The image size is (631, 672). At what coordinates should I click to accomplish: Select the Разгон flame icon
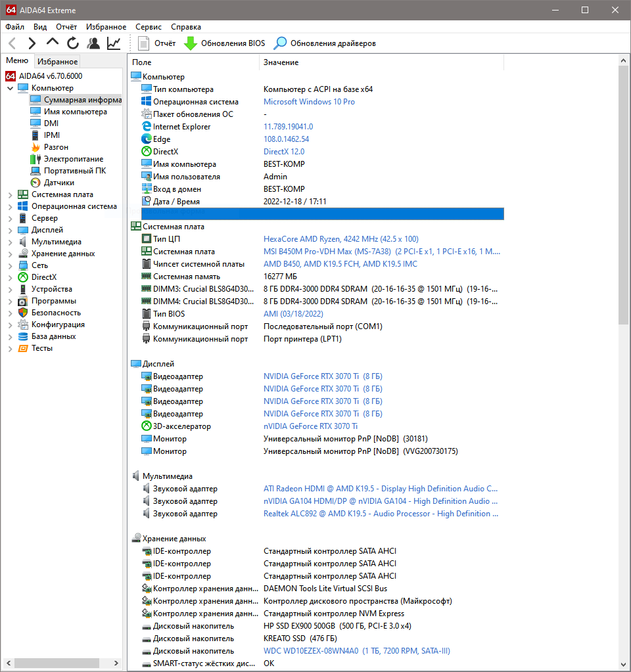pyautogui.click(x=35, y=147)
